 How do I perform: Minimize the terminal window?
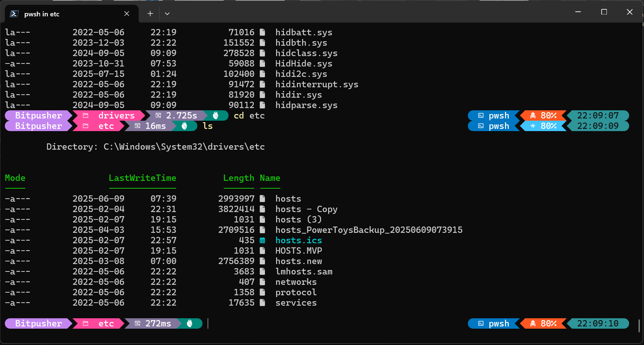coord(578,12)
